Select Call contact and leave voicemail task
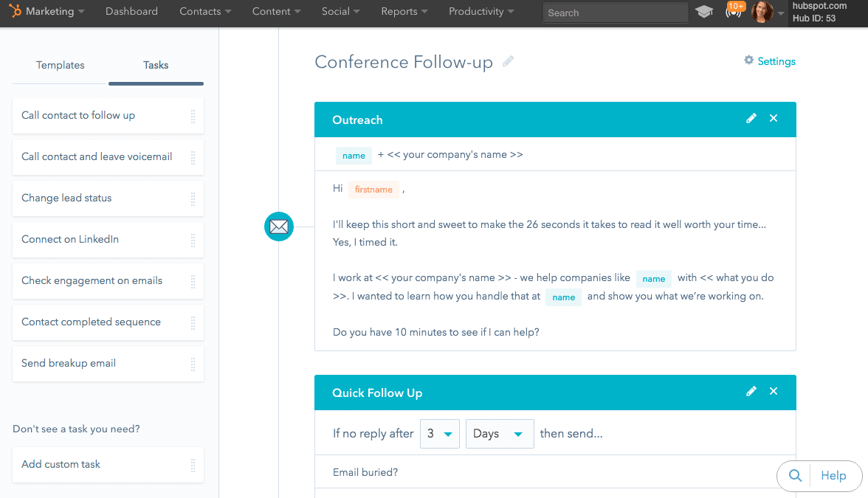868x498 pixels. [x=108, y=157]
